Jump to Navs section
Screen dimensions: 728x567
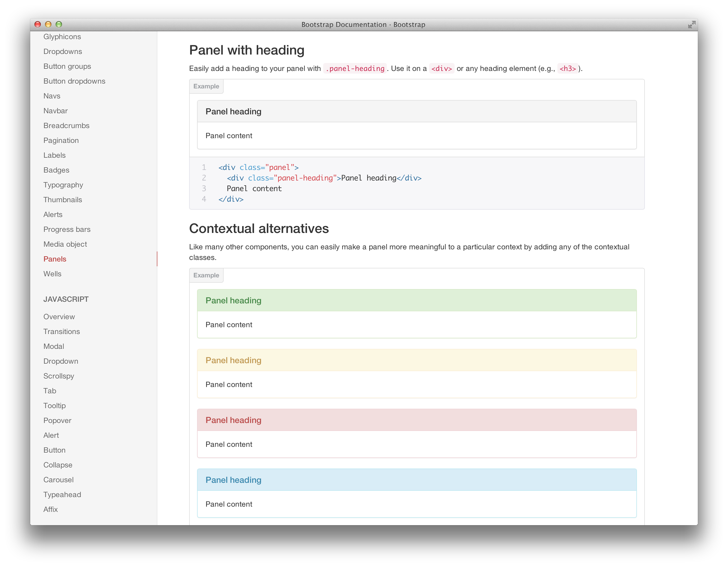click(x=52, y=96)
